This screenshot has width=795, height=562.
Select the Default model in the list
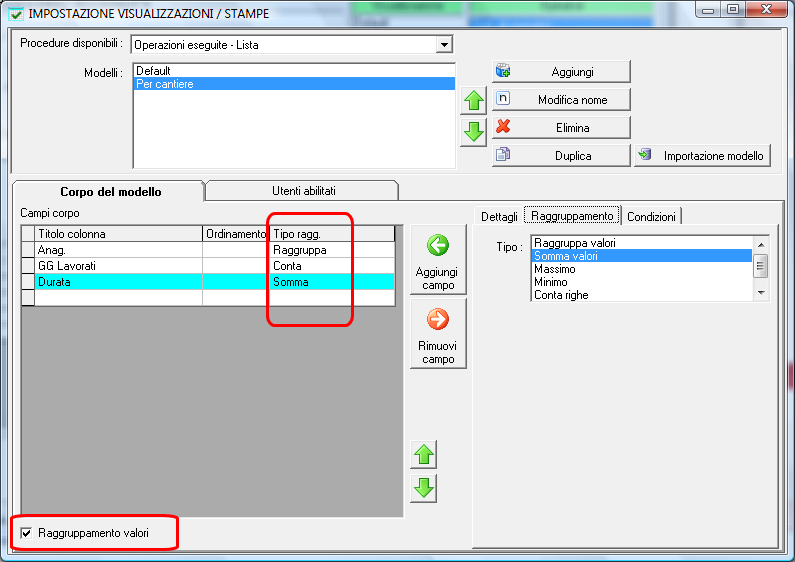(x=294, y=71)
